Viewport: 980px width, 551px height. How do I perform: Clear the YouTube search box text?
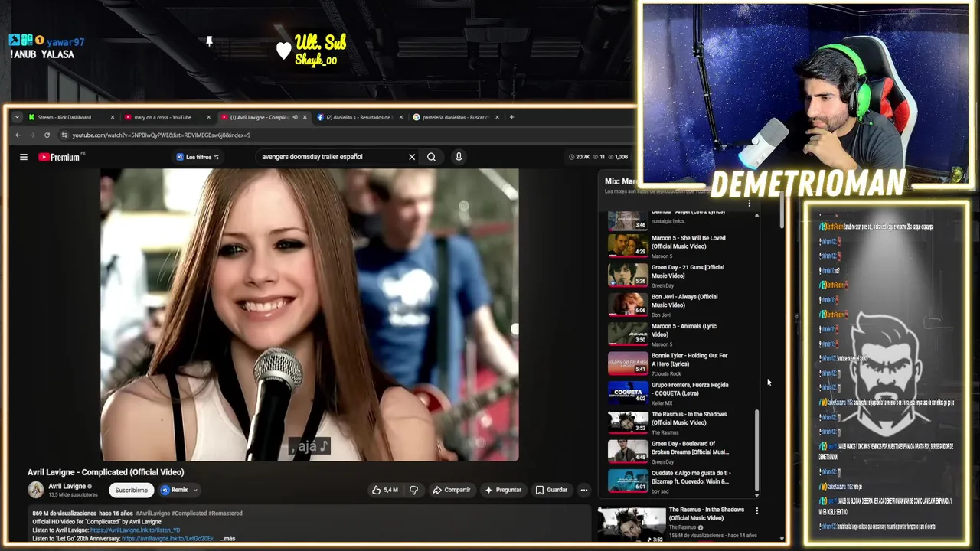(x=412, y=157)
